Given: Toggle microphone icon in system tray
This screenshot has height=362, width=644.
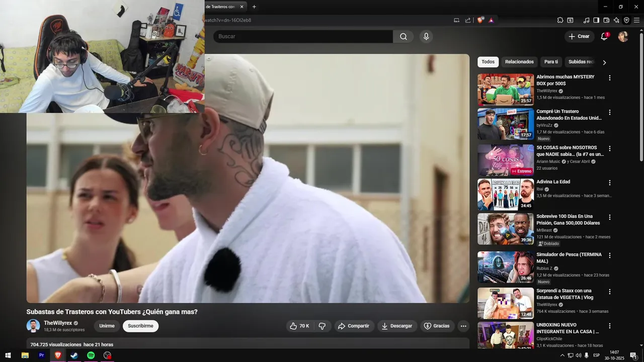Looking at the screenshot, I should [x=587, y=355].
